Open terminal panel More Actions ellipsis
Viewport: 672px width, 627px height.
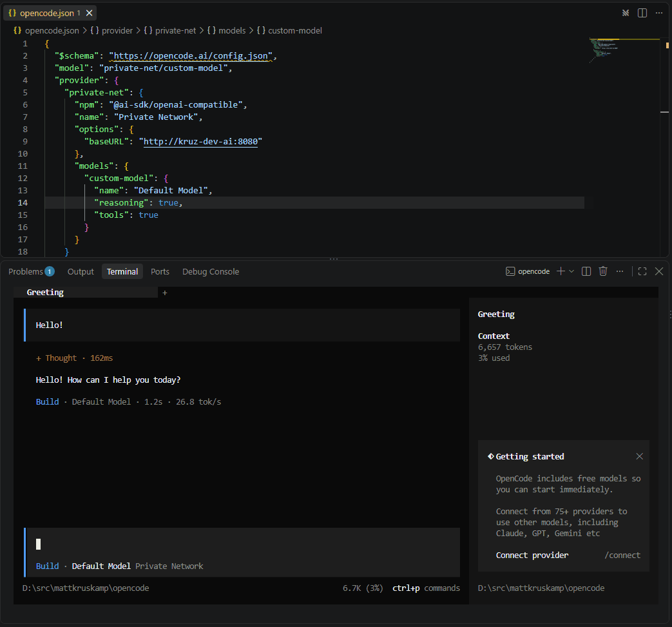click(x=620, y=271)
